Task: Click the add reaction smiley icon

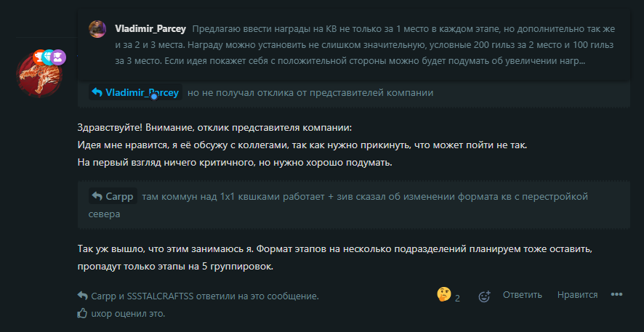Action: pyautogui.click(x=485, y=296)
